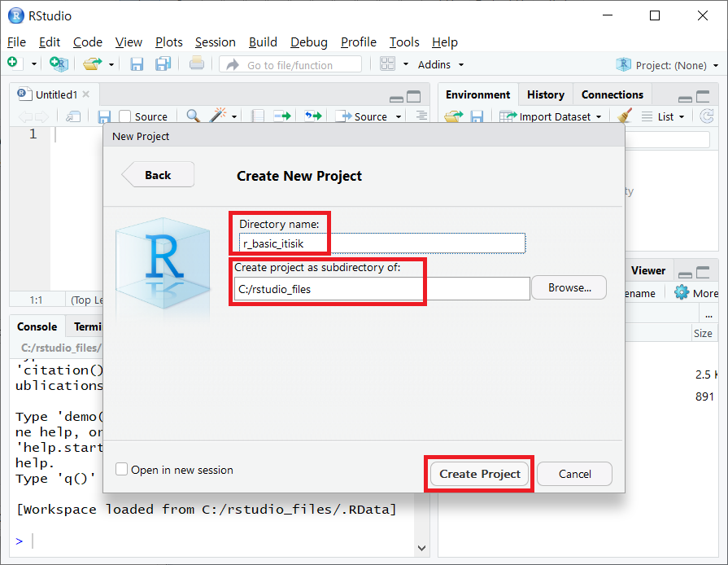Screen dimensions: 728x565
Task: Click the Create a project icon
Action: click(58, 64)
